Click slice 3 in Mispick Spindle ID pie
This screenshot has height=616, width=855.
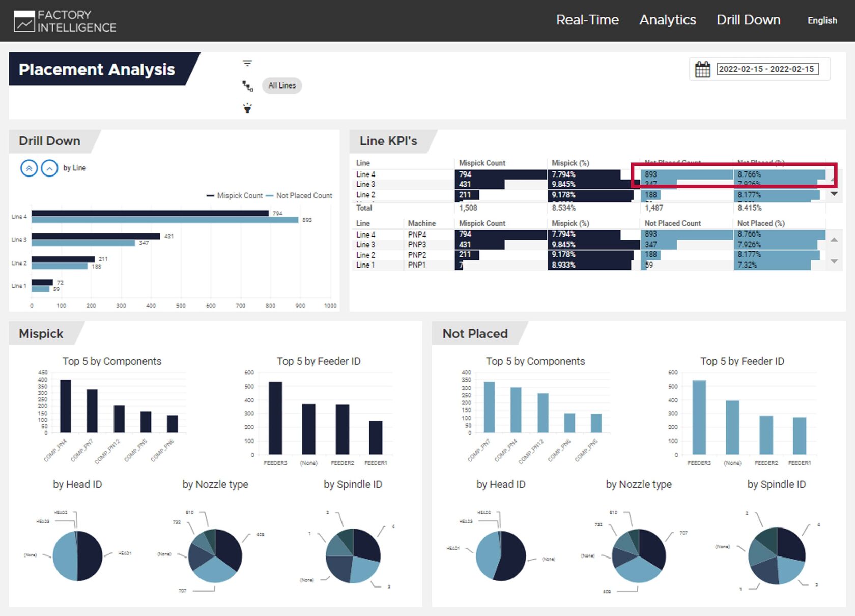click(x=365, y=569)
